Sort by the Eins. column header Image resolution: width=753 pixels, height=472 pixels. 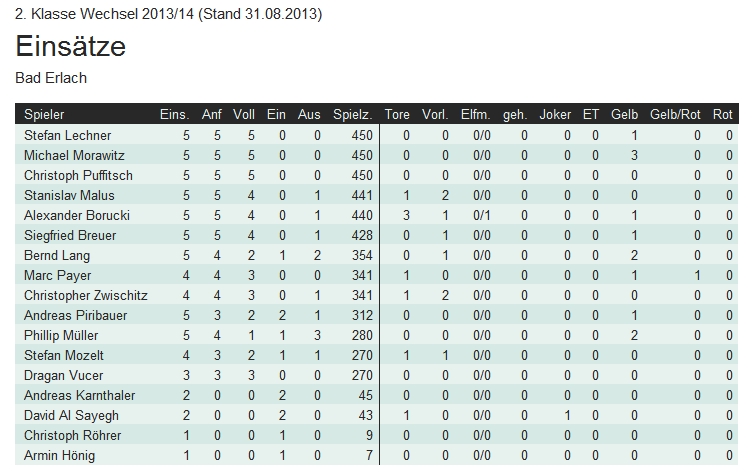[174, 115]
